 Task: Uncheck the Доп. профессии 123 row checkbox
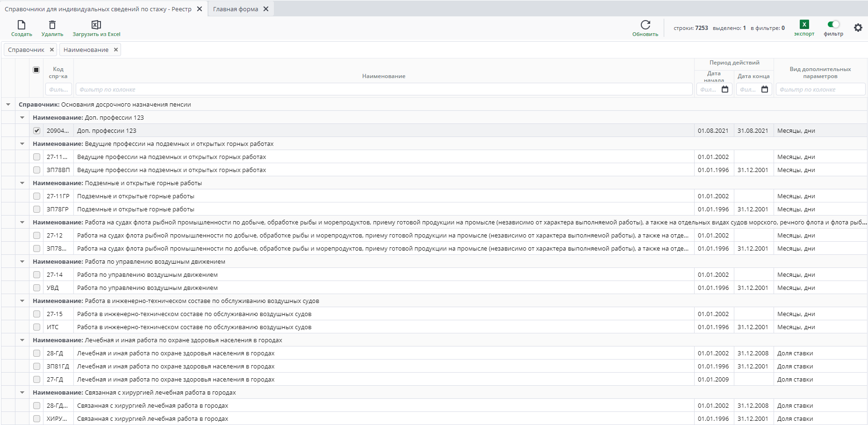point(36,131)
